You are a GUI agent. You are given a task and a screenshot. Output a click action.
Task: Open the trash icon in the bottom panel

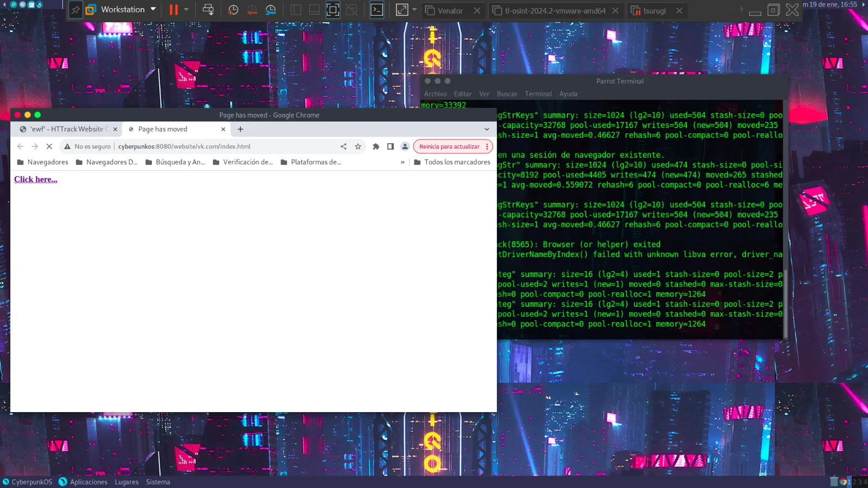(834, 481)
